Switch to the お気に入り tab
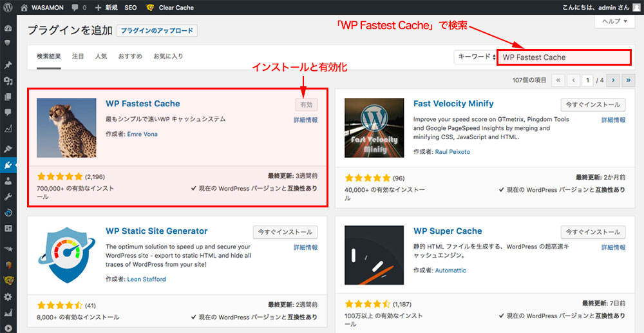644x333 pixels. click(168, 56)
